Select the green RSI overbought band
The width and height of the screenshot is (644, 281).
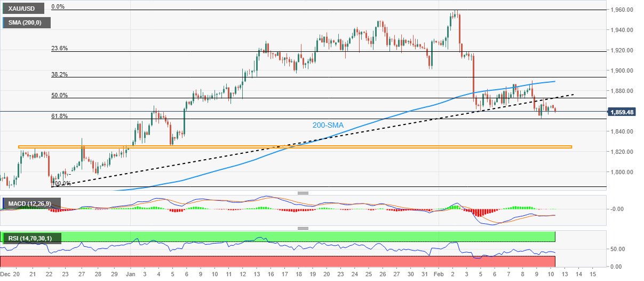point(278,237)
